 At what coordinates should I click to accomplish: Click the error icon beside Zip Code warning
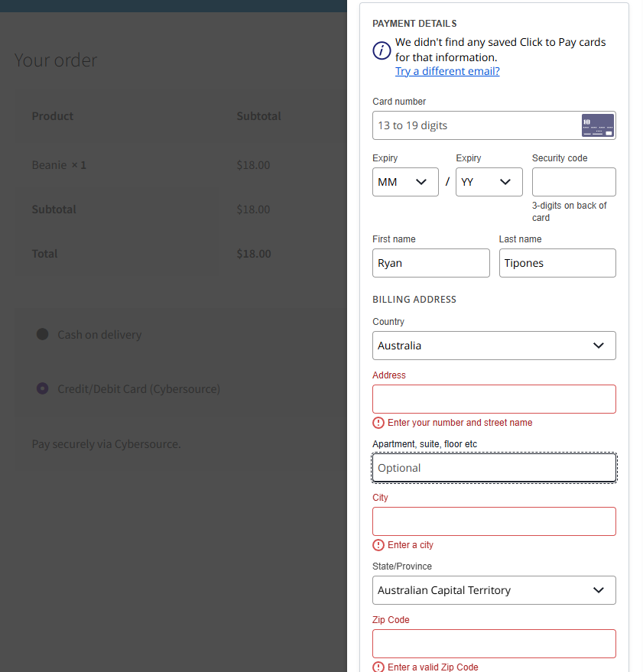click(x=378, y=667)
